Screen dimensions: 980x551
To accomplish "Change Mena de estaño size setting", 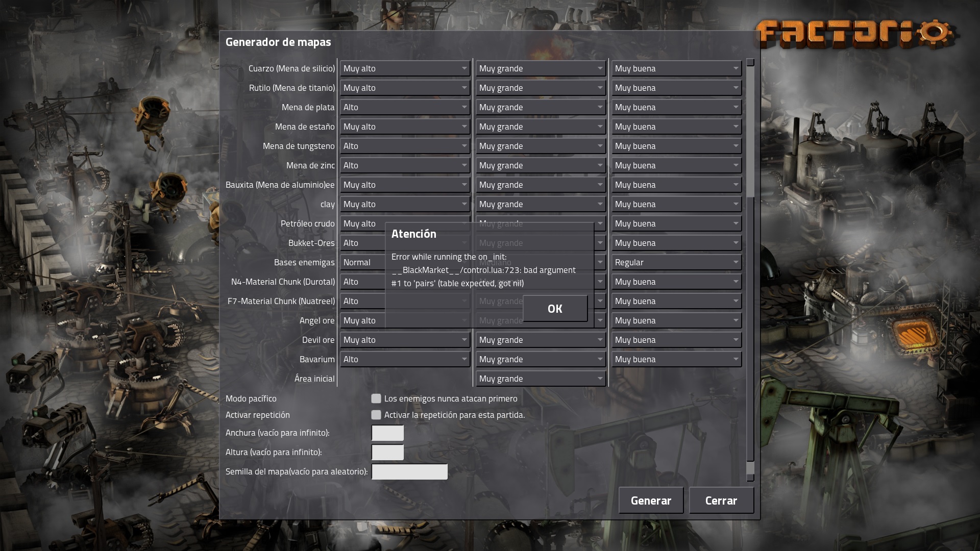I will tap(541, 127).
